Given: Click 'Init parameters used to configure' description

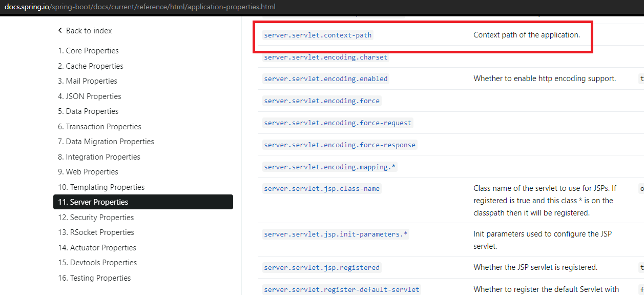Looking at the screenshot, I should click(x=543, y=240).
